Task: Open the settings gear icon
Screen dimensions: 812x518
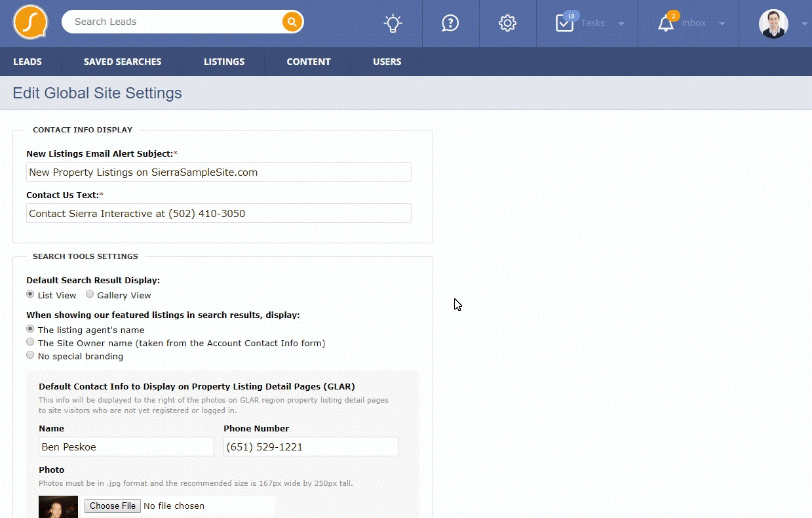Action: click(507, 24)
